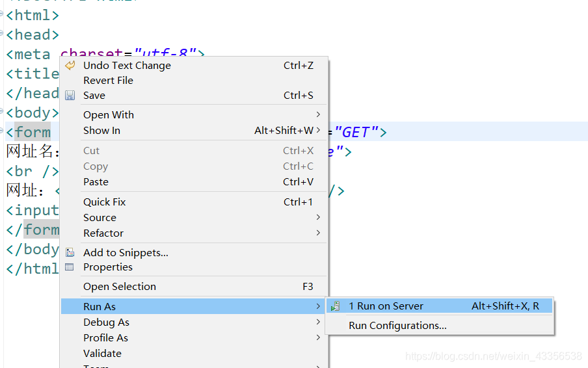Click the <form opening tag text

point(28,132)
